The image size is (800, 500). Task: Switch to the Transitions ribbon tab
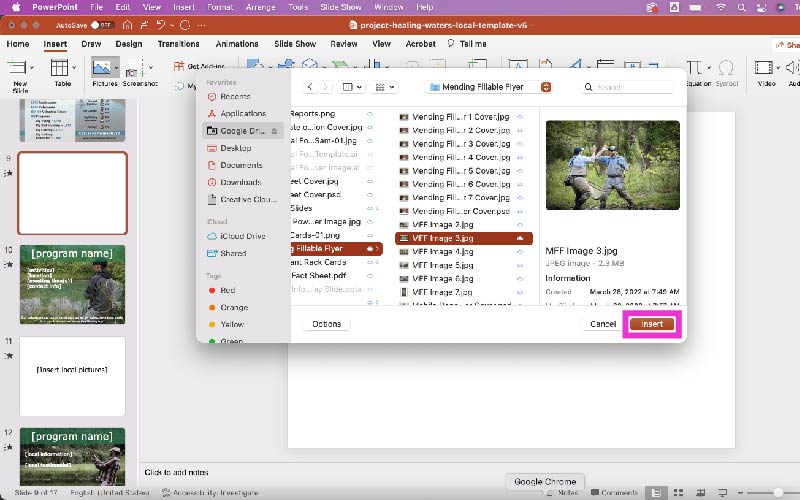click(x=178, y=44)
